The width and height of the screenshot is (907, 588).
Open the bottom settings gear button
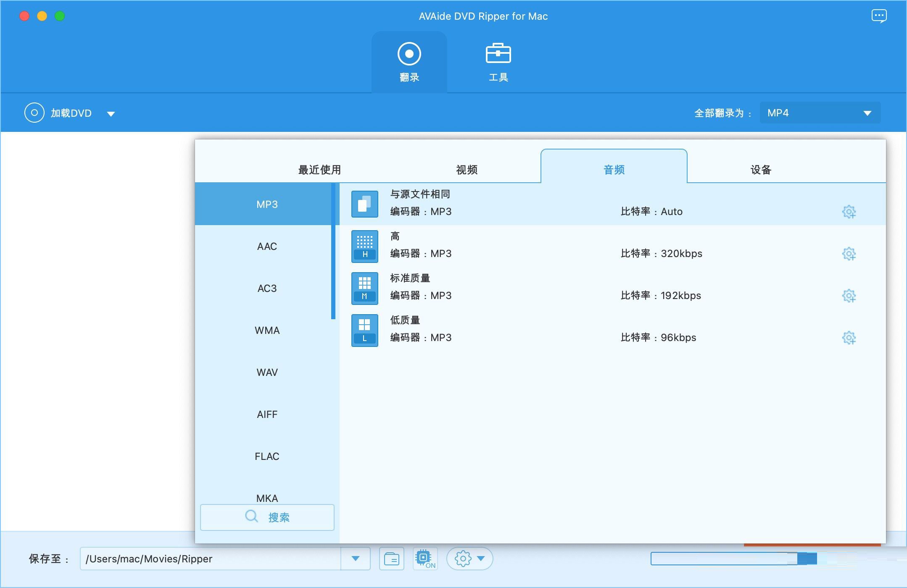click(463, 559)
